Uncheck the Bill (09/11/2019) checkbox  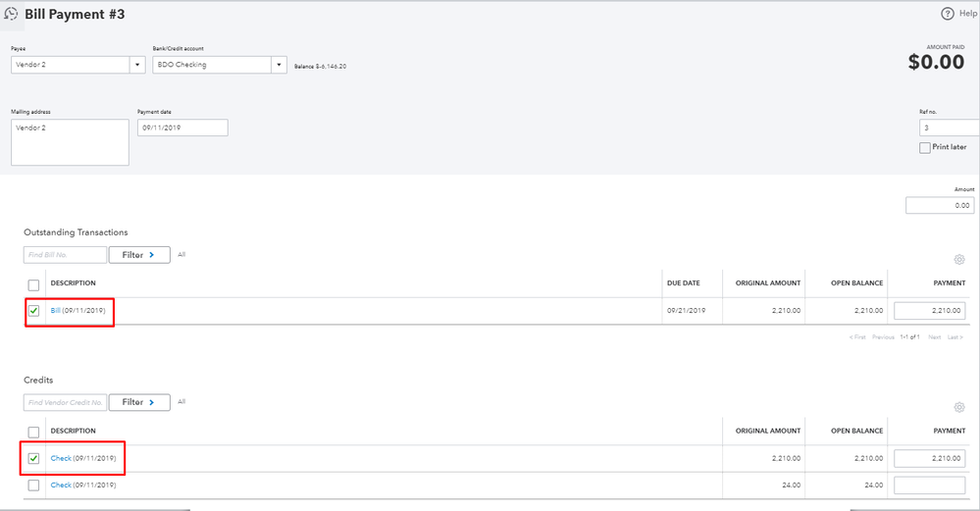click(34, 311)
